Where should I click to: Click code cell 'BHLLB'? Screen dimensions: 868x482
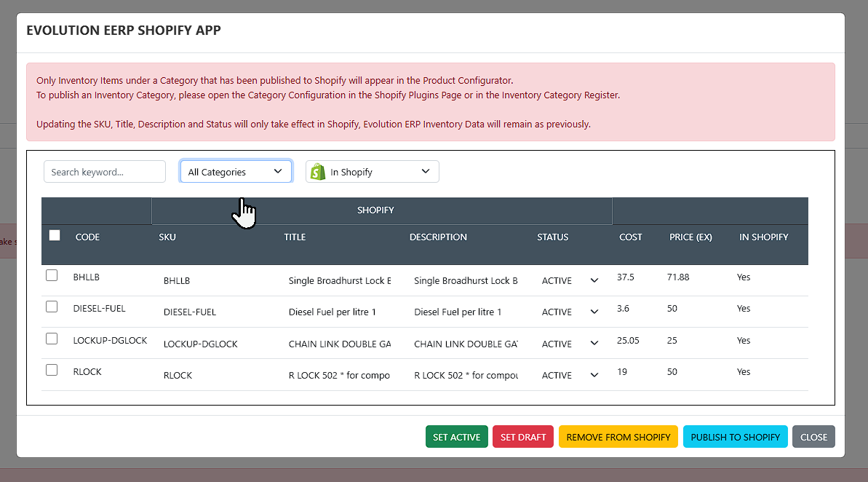point(87,277)
